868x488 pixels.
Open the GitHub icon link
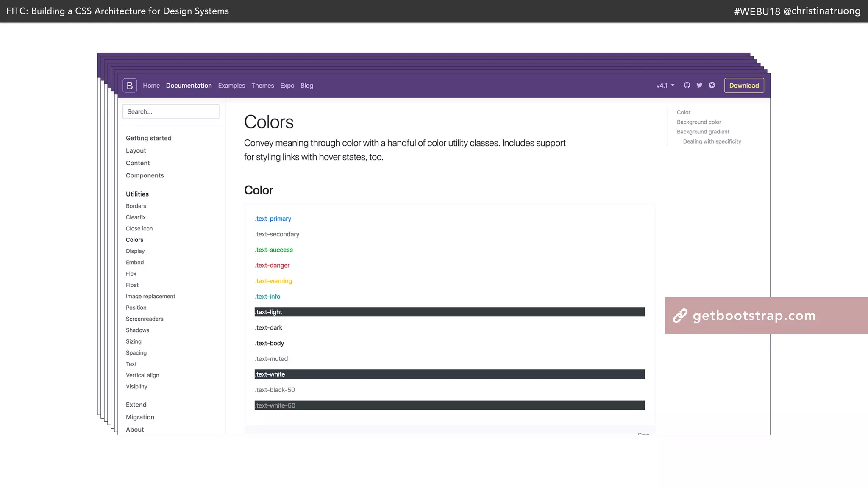click(687, 85)
